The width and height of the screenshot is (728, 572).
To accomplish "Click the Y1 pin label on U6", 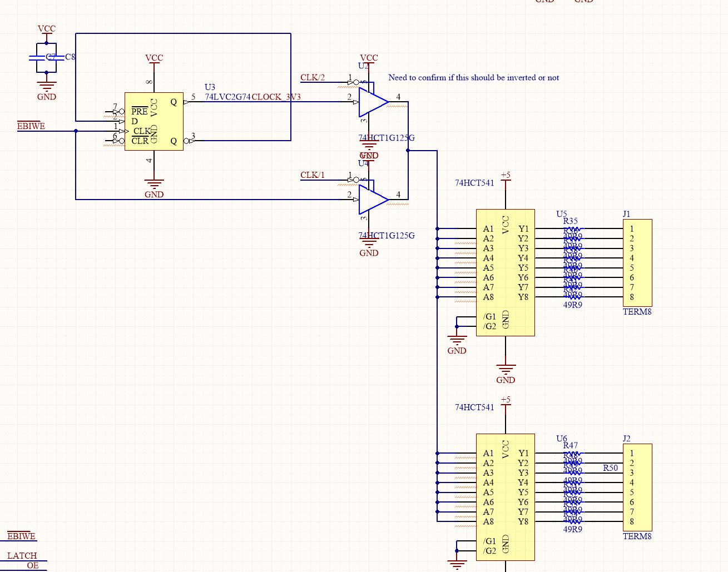I will point(523,453).
